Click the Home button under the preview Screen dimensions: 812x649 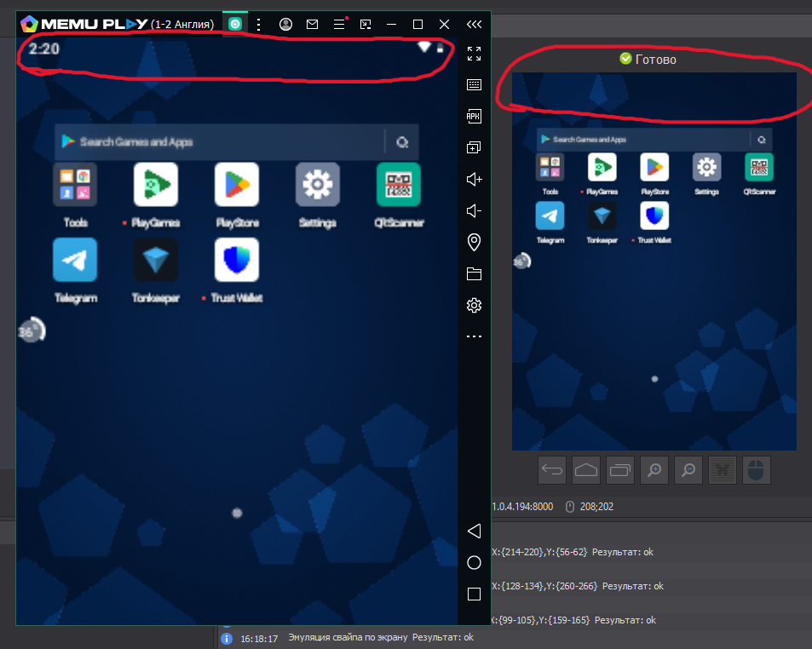tap(586, 470)
